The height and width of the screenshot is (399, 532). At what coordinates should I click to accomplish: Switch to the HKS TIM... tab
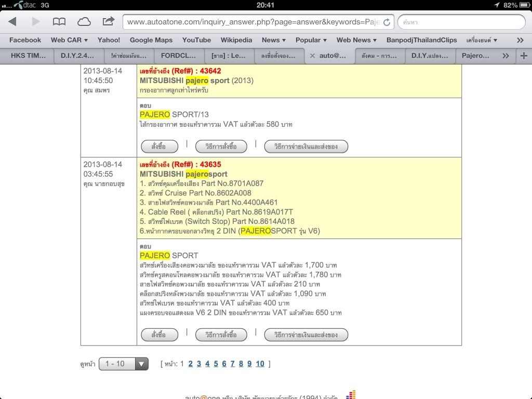click(x=28, y=56)
